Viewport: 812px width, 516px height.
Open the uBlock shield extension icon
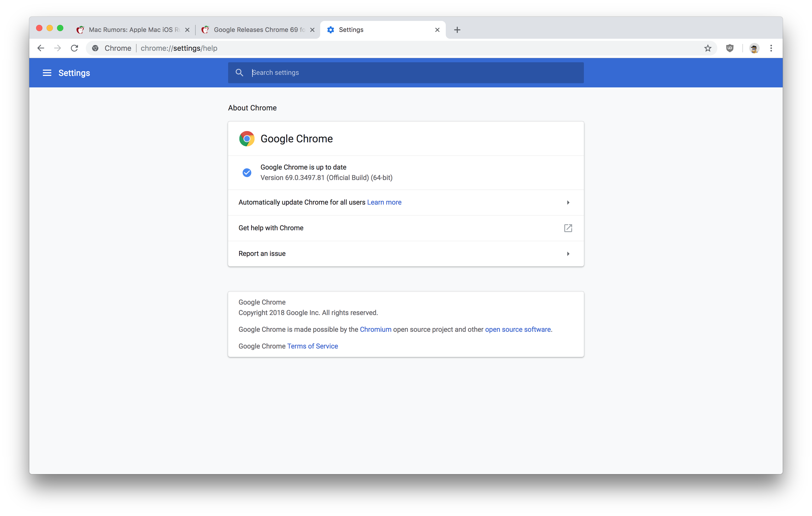(x=730, y=48)
